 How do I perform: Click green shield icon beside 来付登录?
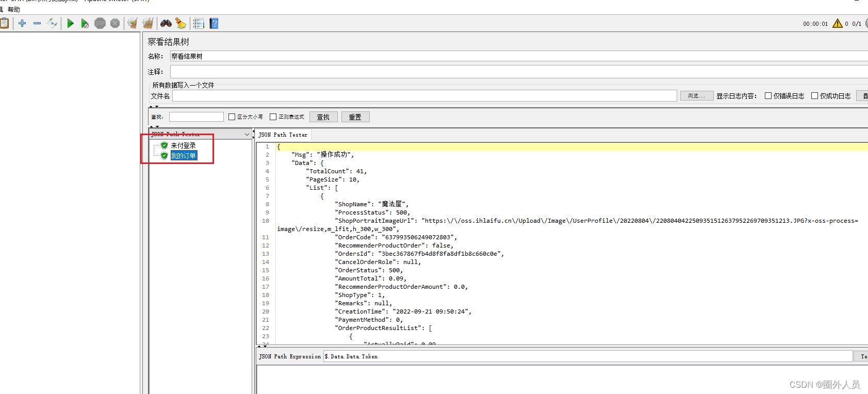[164, 145]
